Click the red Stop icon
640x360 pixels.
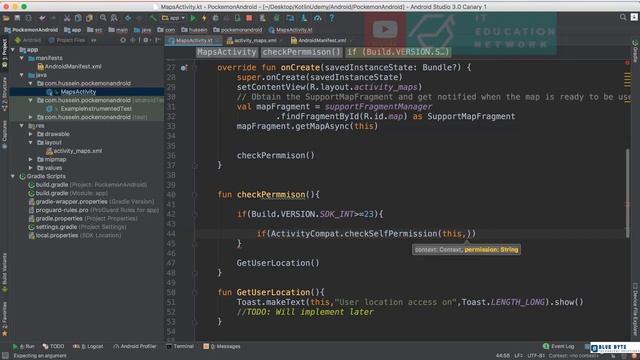[249, 18]
